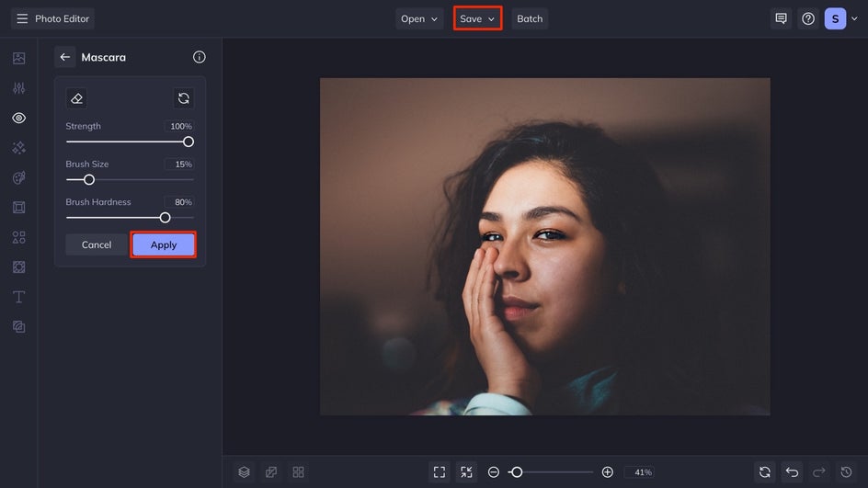
Task: Go back using the Mascara back arrow
Action: pyautogui.click(x=64, y=57)
